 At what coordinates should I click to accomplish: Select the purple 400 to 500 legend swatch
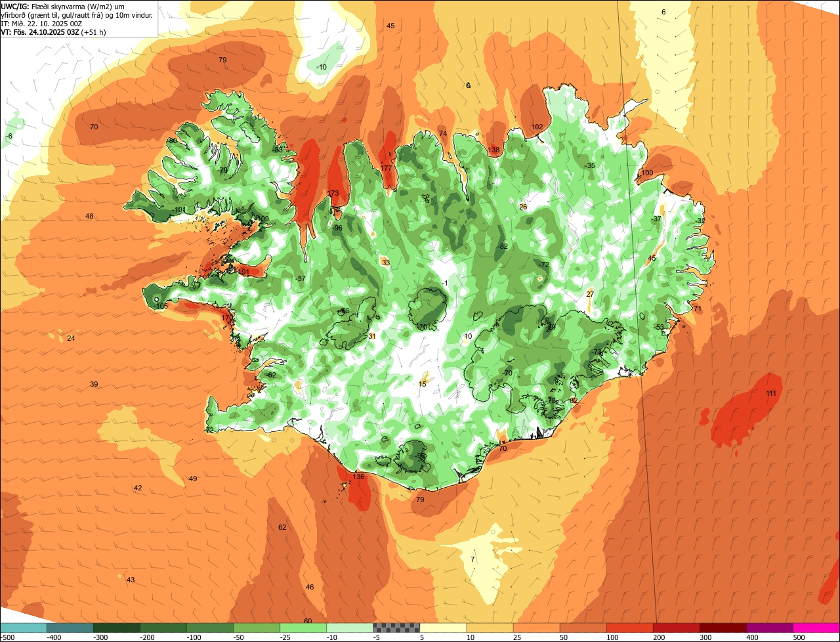click(770, 628)
